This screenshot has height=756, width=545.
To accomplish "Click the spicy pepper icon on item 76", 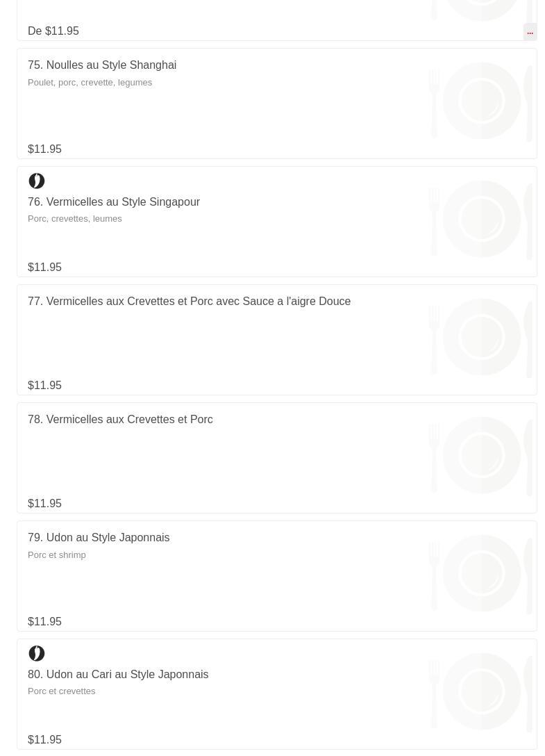I will click(x=37, y=181).
